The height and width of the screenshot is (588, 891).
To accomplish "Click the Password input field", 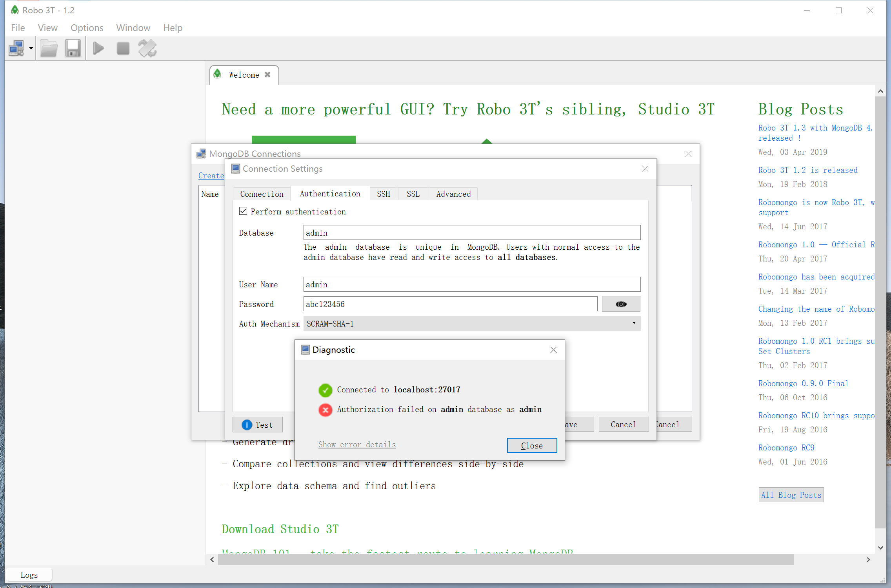I will [450, 304].
